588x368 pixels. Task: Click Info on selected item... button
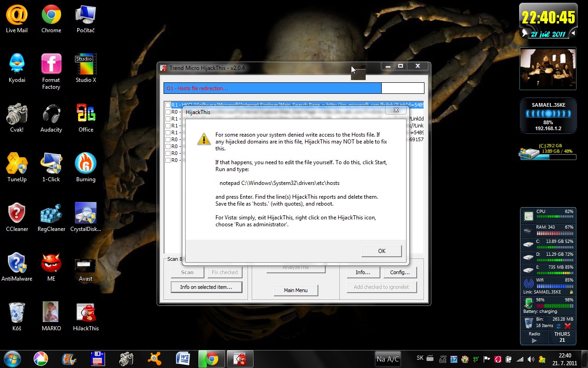[x=206, y=287]
